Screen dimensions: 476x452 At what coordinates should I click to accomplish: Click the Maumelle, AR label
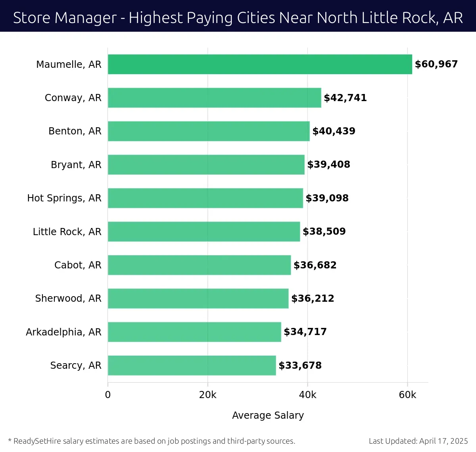click(x=69, y=65)
